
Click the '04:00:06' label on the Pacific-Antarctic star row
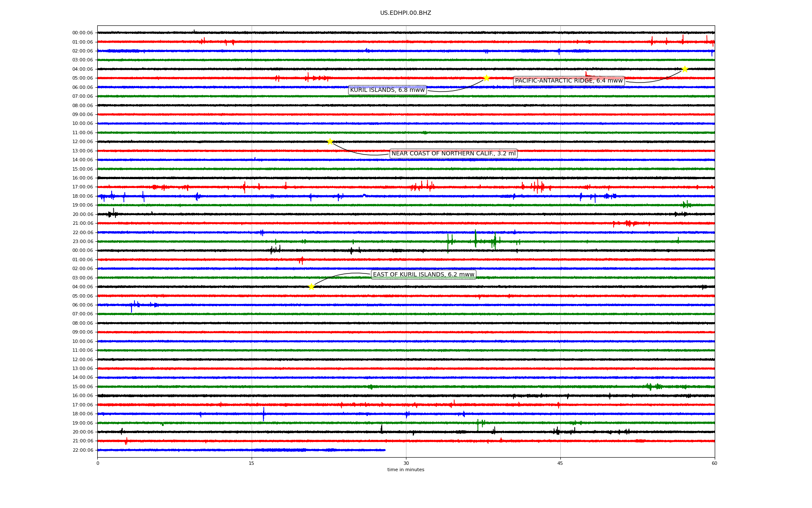tap(82, 69)
